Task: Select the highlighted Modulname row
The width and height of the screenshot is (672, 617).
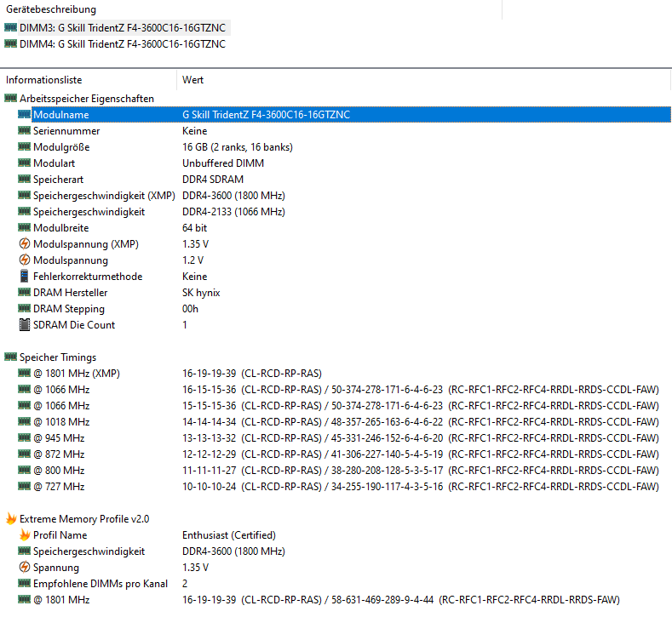Action: pyautogui.click(x=351, y=115)
